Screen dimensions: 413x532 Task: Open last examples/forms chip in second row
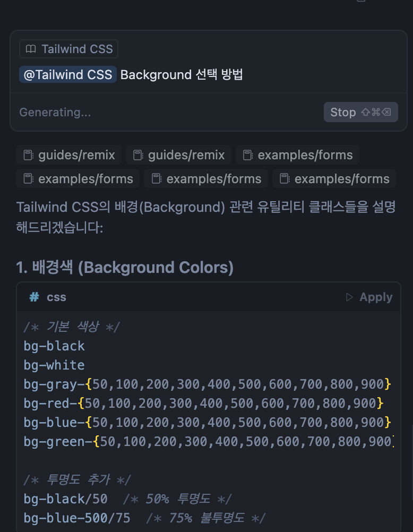coord(334,179)
